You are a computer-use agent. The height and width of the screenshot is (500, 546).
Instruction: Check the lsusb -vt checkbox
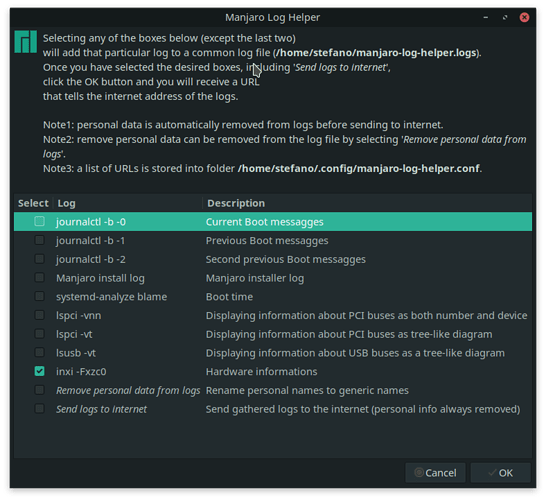coord(39,352)
